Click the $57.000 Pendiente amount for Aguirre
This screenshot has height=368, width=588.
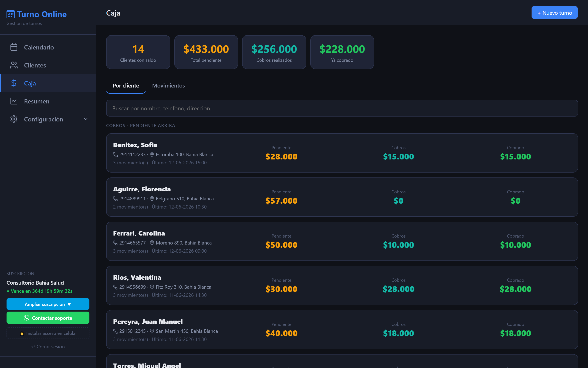[x=281, y=201]
